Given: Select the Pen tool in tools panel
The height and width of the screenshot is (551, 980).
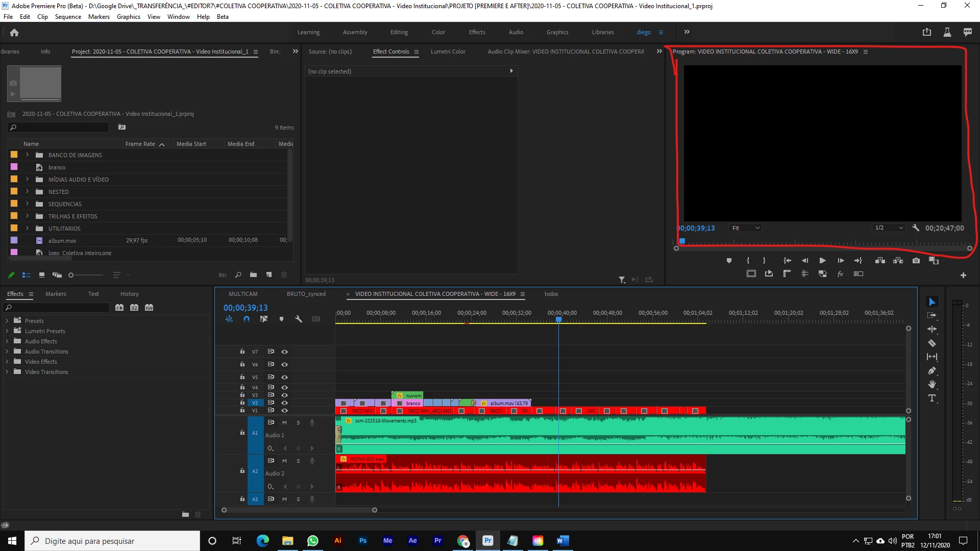Looking at the screenshot, I should 932,371.
